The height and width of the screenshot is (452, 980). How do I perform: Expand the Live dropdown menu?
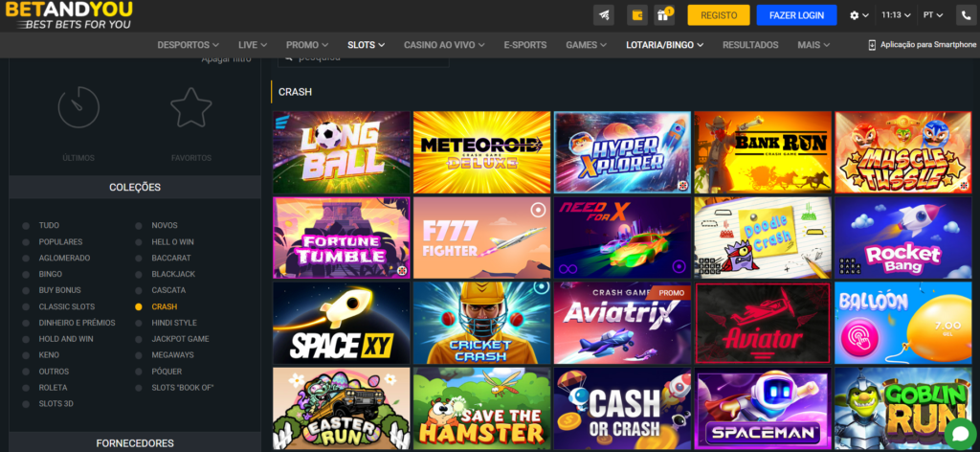[253, 45]
